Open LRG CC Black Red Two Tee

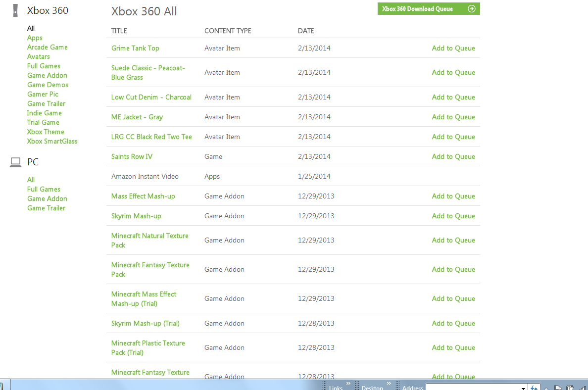click(x=151, y=137)
